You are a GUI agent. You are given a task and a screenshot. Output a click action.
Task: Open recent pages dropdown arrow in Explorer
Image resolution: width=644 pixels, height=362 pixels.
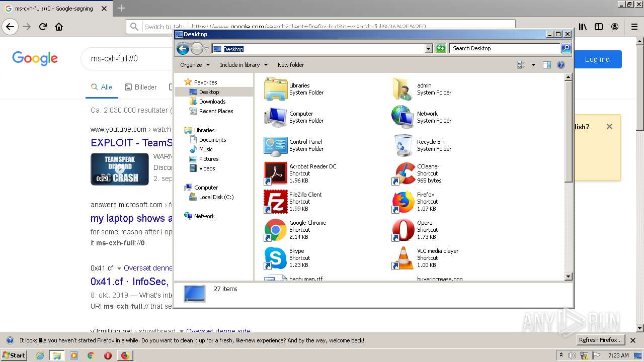(x=206, y=49)
